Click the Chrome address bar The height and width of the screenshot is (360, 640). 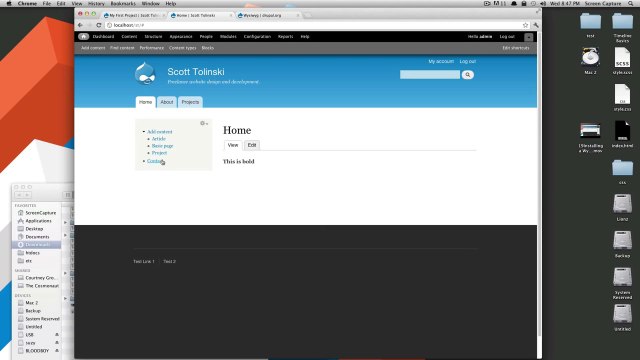[x=314, y=25]
